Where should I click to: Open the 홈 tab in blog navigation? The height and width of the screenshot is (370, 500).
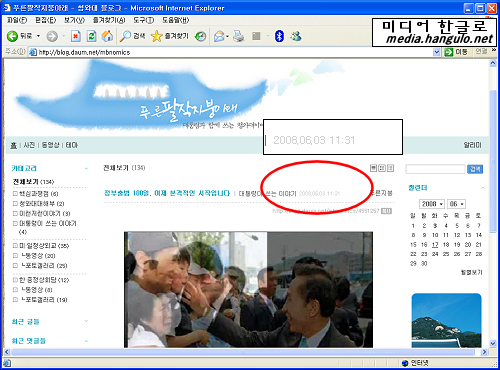pyautogui.click(x=13, y=145)
